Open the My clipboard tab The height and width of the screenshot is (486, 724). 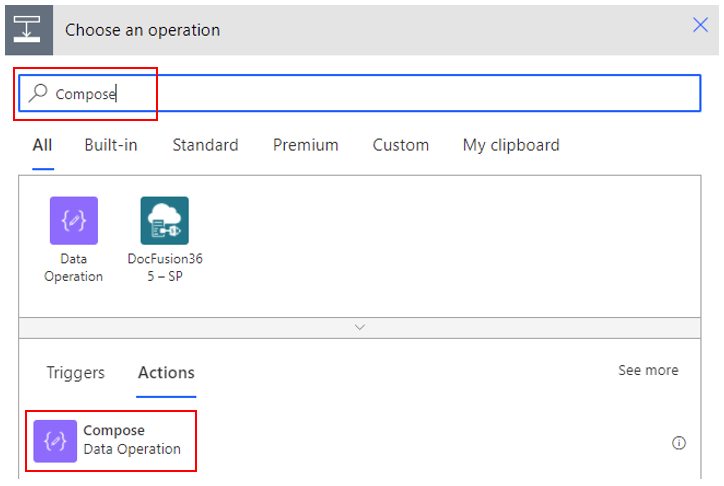tap(511, 145)
